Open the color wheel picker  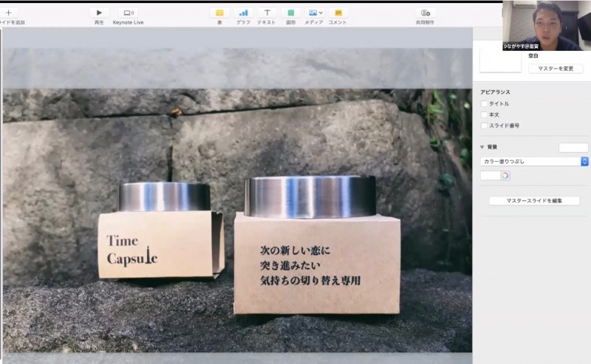(505, 176)
